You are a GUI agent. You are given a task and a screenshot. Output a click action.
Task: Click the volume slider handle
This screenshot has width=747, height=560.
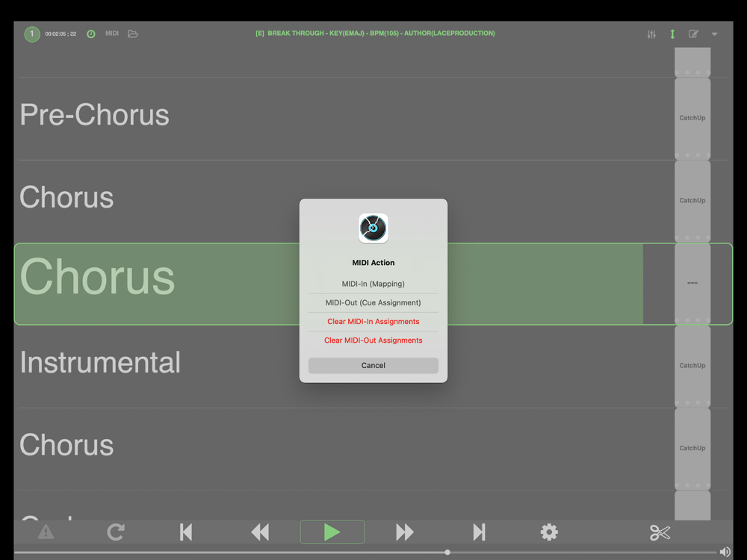click(x=447, y=553)
